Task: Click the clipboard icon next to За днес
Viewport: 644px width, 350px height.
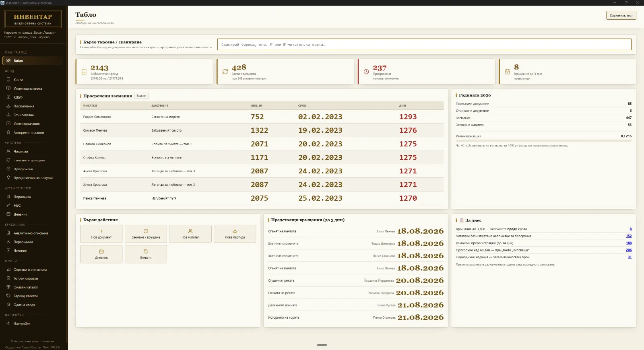Action: (x=461, y=220)
